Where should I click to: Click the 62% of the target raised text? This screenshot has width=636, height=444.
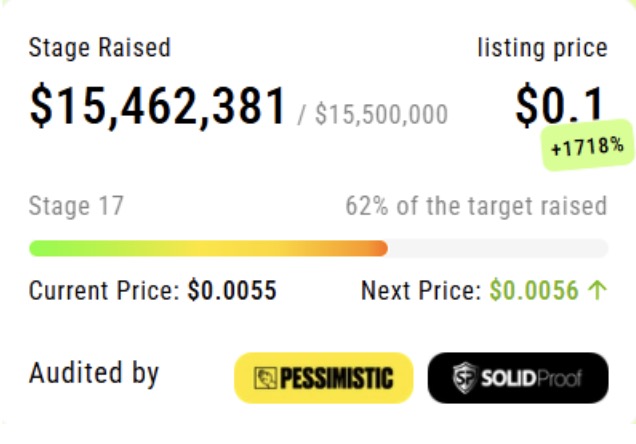click(476, 206)
